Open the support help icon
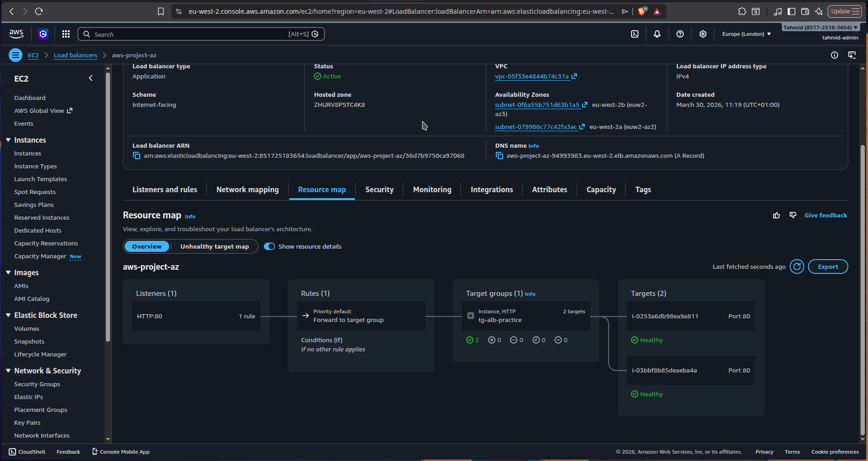868x461 pixels. (x=680, y=34)
